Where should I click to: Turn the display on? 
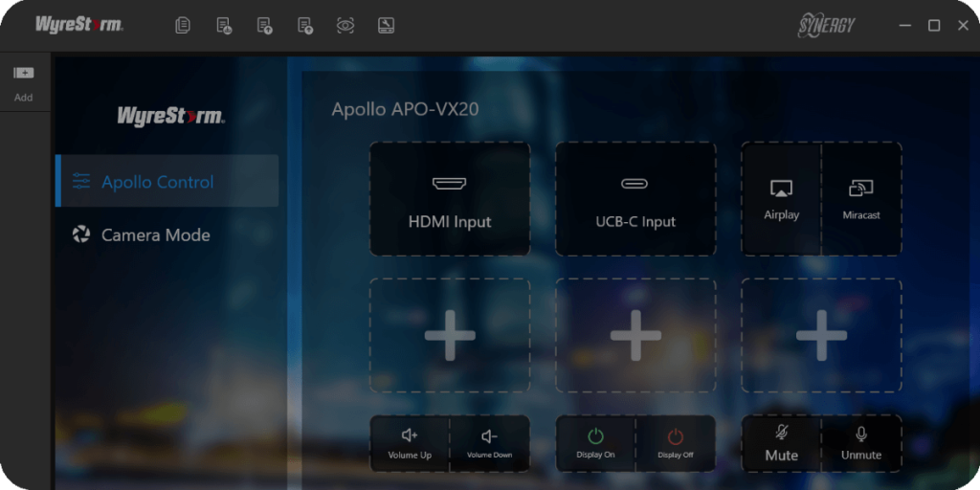point(595,443)
